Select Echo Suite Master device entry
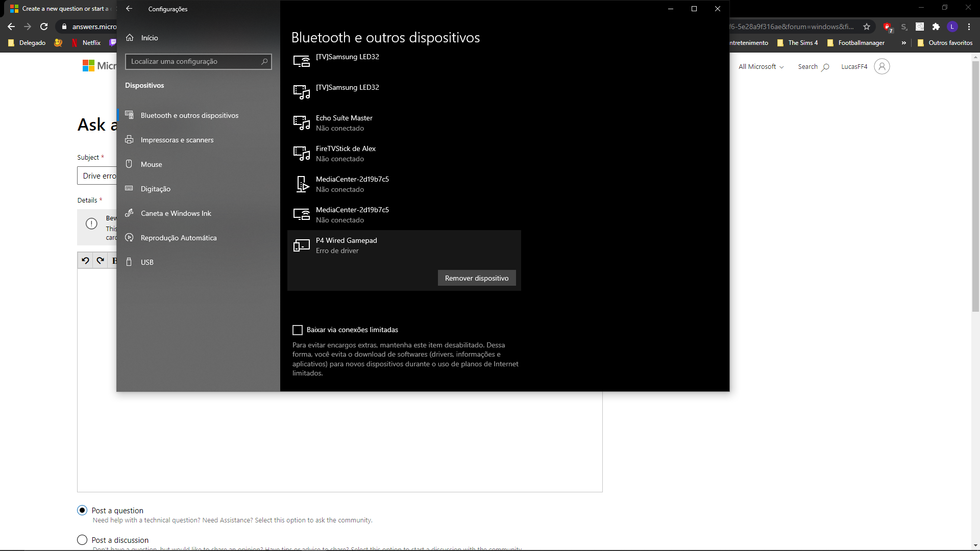The height and width of the screenshot is (551, 980). point(404,123)
